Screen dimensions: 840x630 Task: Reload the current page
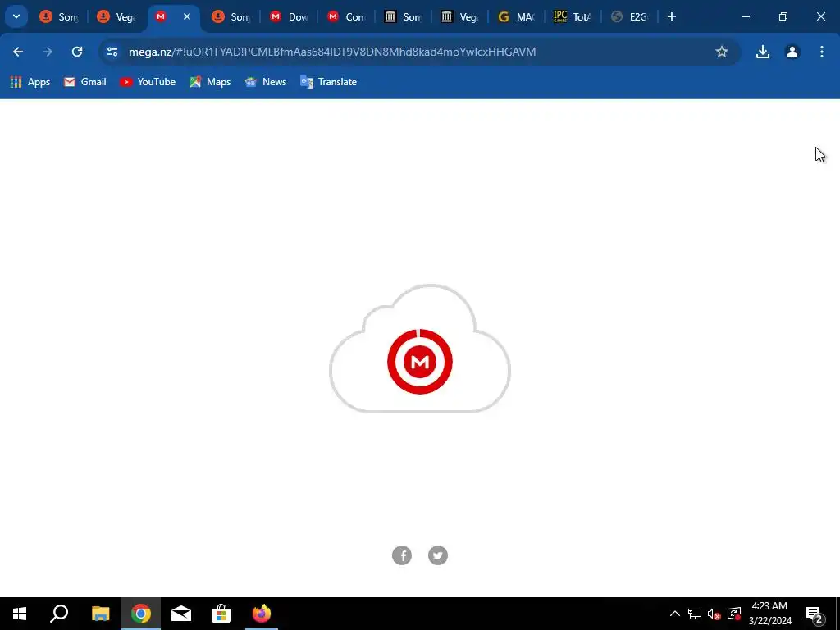tap(77, 52)
